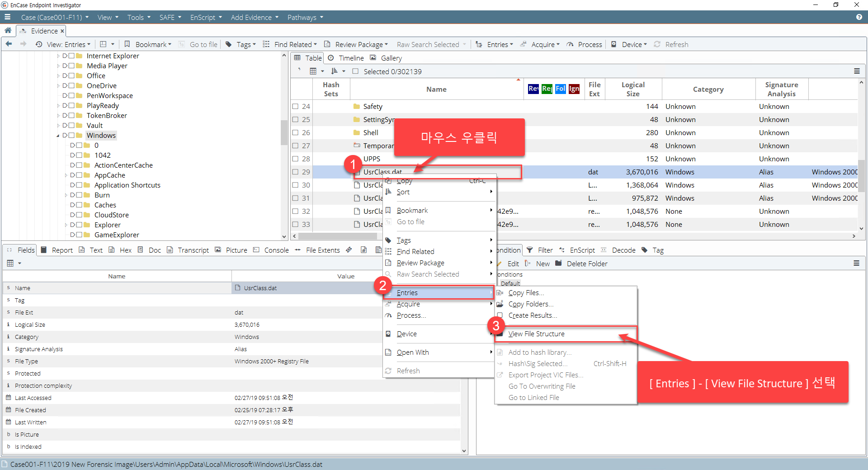The width and height of the screenshot is (868, 470).
Task: Click the Process toolbar icon
Action: (570, 44)
